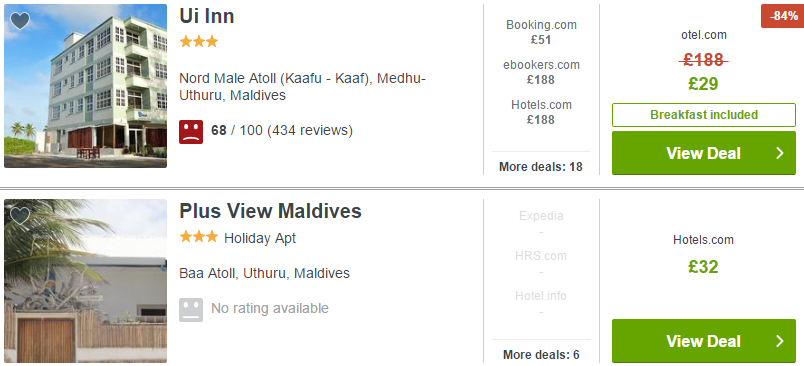Expand More deals: 6 for Plus View Maldives
The height and width of the screenshot is (366, 804).
point(541,355)
